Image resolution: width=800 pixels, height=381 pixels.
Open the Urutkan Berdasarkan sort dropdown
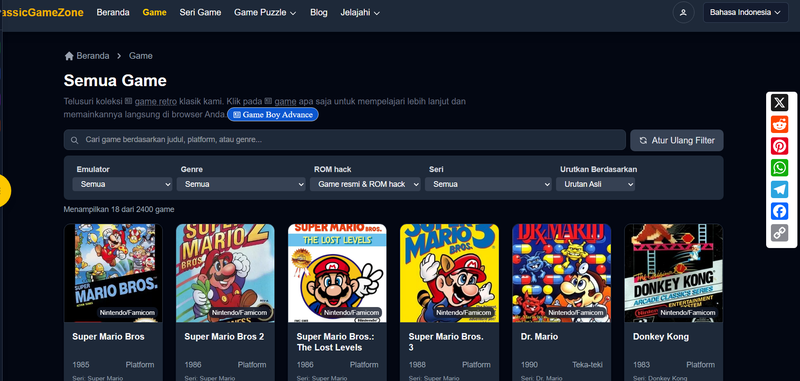(x=595, y=184)
